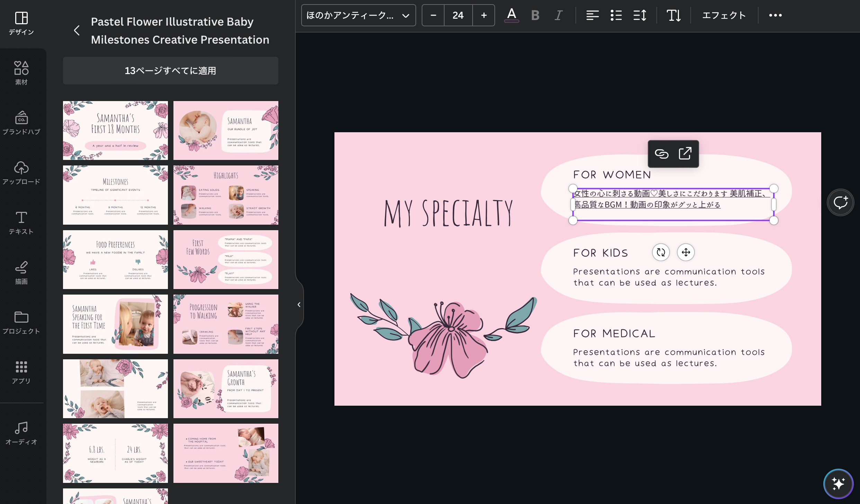Click the FOR WOMEN heading
The width and height of the screenshot is (860, 504).
pyautogui.click(x=612, y=175)
